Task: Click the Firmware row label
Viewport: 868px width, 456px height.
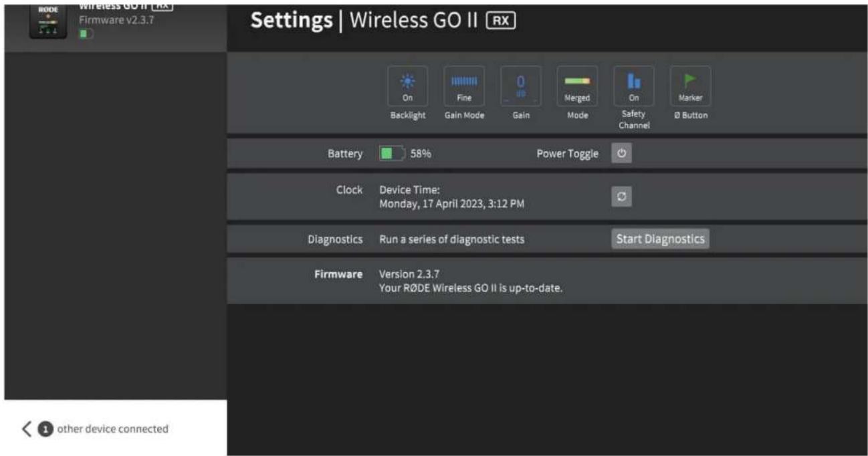Action: click(339, 274)
